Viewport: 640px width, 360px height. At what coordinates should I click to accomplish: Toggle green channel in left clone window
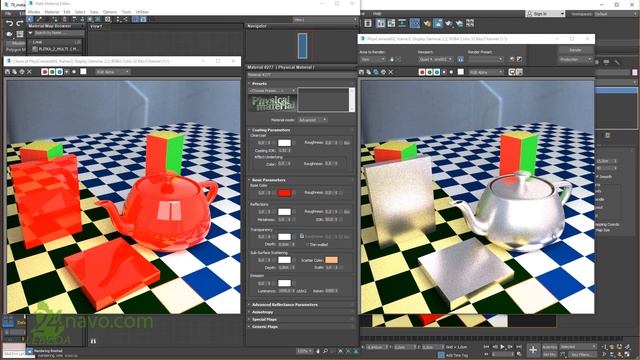tap(52, 72)
